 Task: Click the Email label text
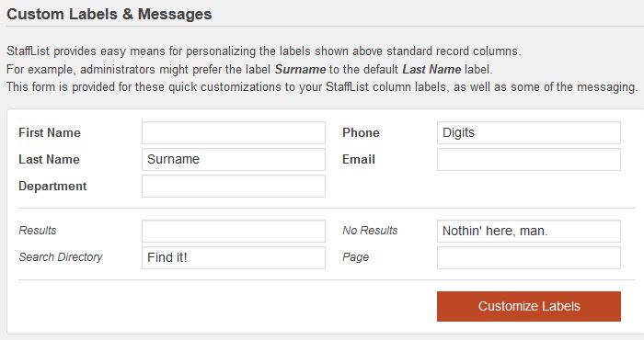[x=359, y=159]
